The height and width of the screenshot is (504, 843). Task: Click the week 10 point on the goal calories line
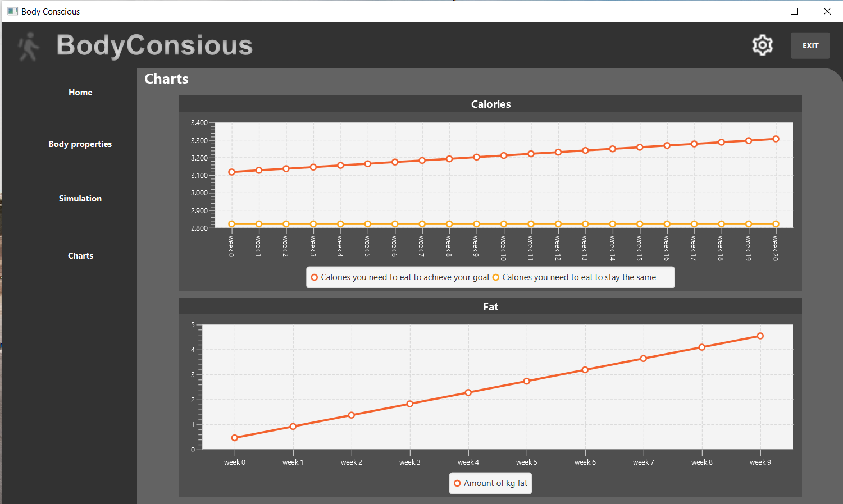coord(504,155)
